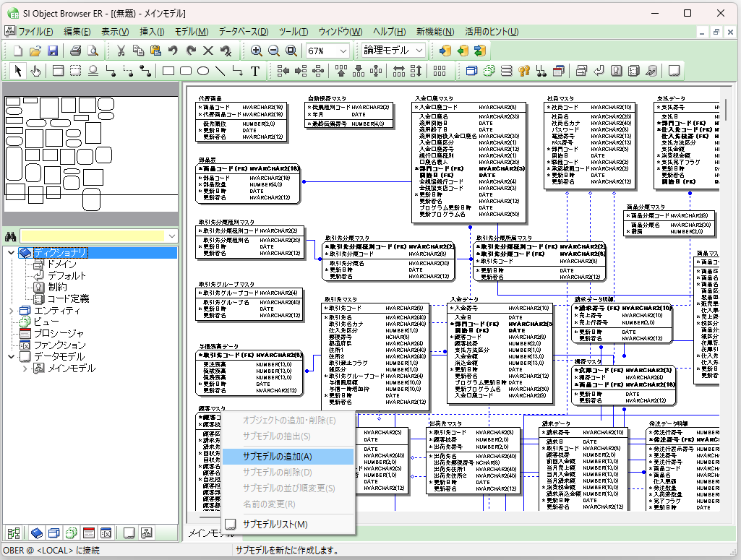Open the 新機能(N) menu
The width and height of the screenshot is (741, 560).
click(434, 32)
